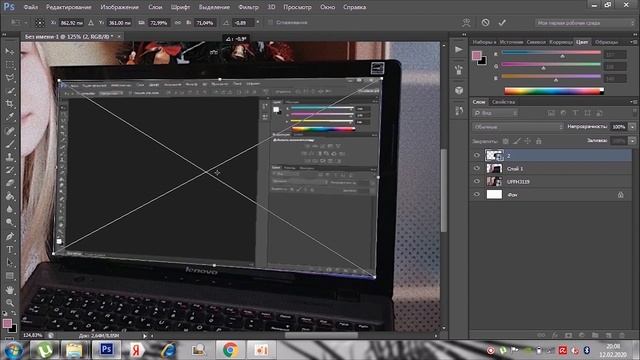Click the R channel slider in Color panel
The height and width of the screenshot is (360, 640).
[551, 53]
